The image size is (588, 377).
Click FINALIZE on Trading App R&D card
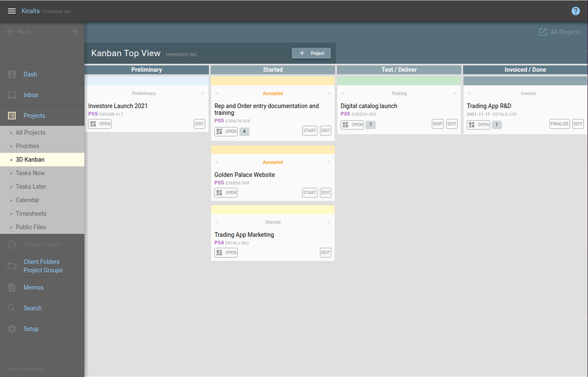[x=559, y=124]
